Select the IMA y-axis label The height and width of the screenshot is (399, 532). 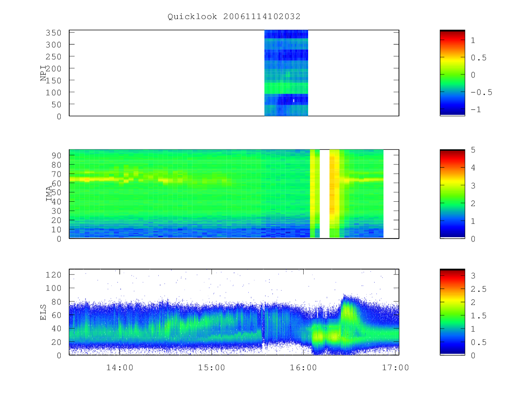pyautogui.click(x=49, y=194)
